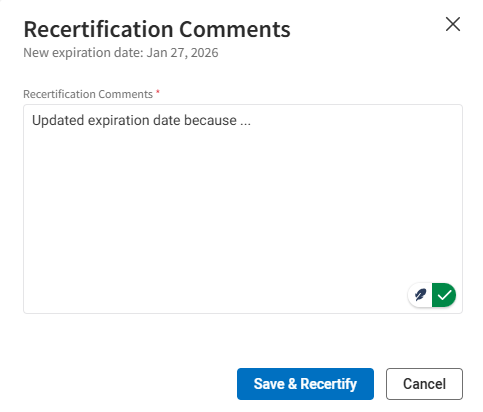Click the word 'expiration' in the comment box
The height and width of the screenshot is (412, 483).
118,121
